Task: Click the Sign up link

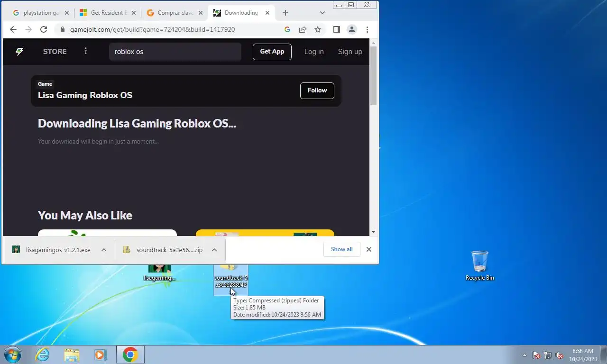Action: 350,52
